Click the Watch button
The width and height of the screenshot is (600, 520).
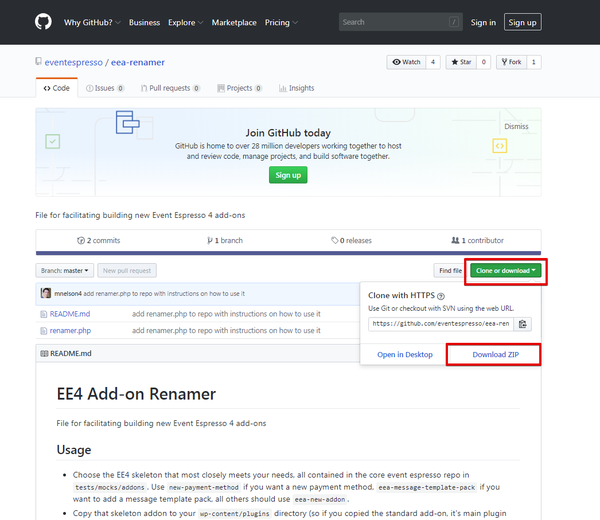pos(406,62)
